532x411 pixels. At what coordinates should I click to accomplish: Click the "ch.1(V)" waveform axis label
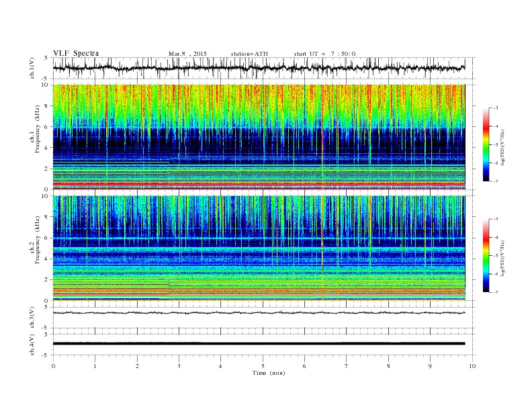coord(32,68)
